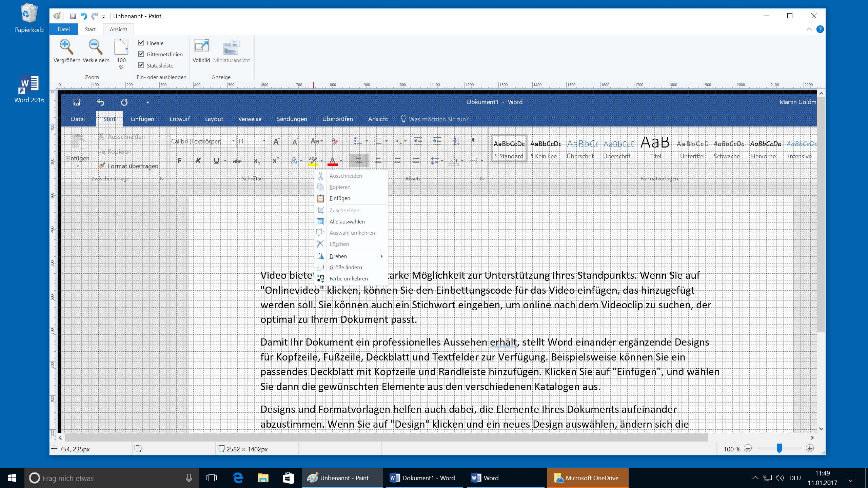This screenshot has width=868, height=488.
Task: Open Paint help via the question mark icon
Action: (820, 29)
